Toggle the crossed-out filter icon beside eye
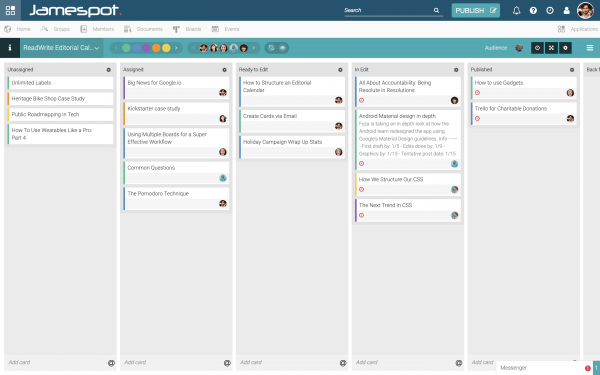The image size is (600, 375). point(271,48)
